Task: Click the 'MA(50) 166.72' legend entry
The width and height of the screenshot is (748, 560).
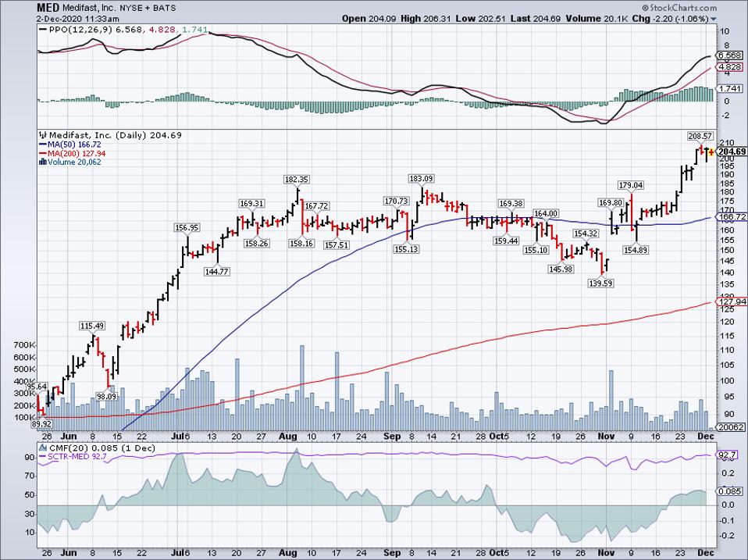Action: [x=74, y=144]
